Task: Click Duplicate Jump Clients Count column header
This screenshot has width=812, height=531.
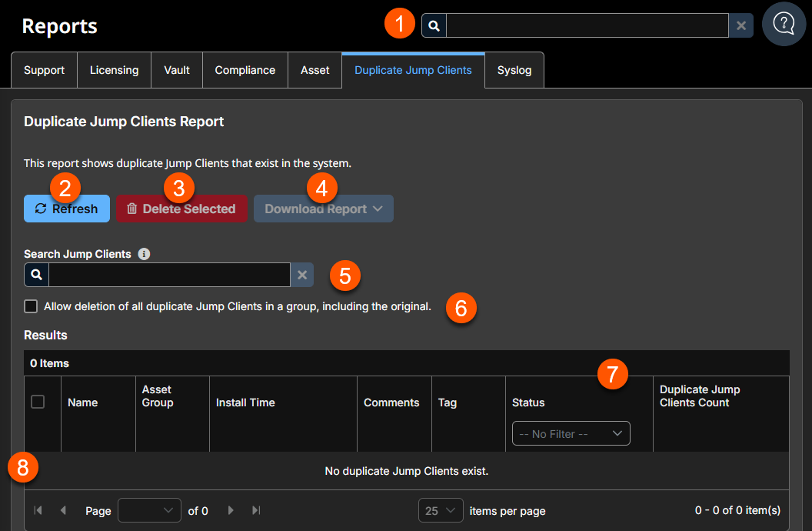Action: [x=700, y=396]
